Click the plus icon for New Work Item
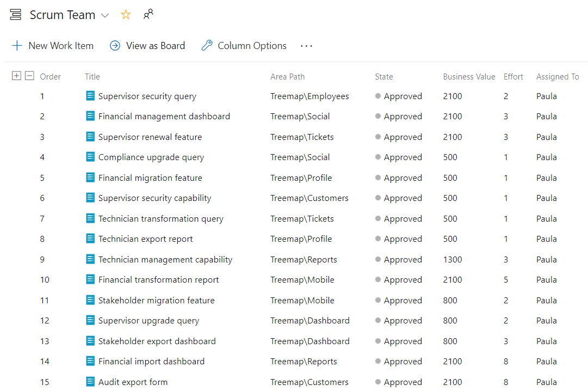Viewport: 588px width, 391px height. (17, 46)
